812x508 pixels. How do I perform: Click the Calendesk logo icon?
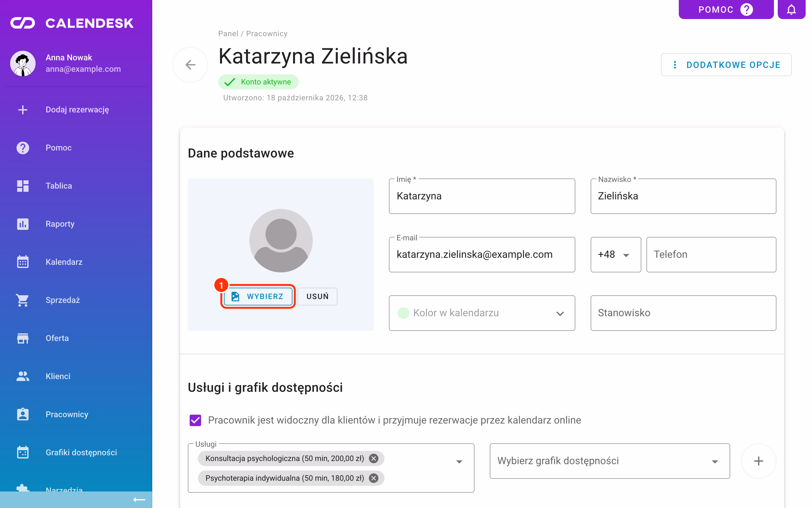click(x=23, y=23)
